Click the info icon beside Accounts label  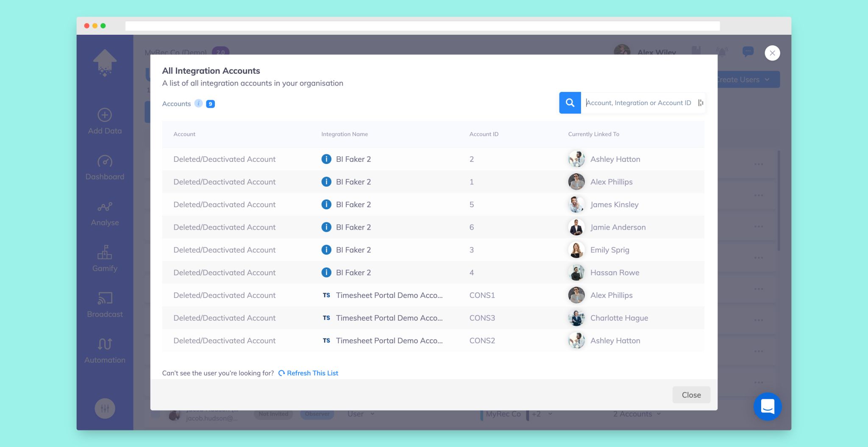198,104
